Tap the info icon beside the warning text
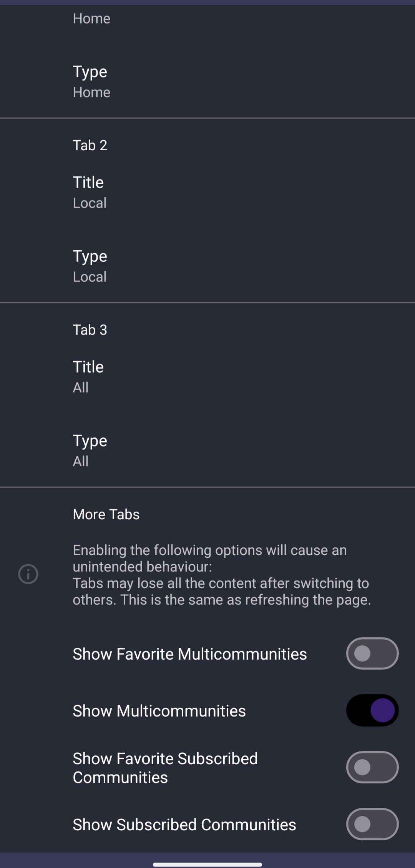The width and height of the screenshot is (415, 868). 28,574
